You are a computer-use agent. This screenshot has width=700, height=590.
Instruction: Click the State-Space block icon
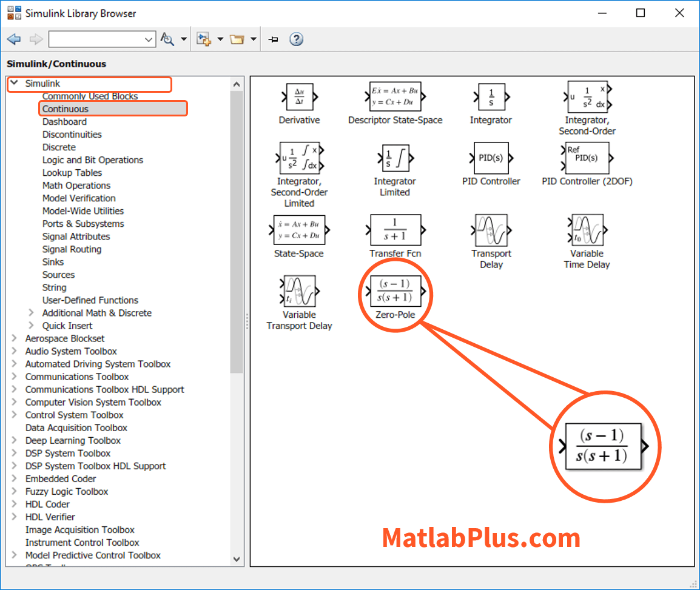click(298, 230)
